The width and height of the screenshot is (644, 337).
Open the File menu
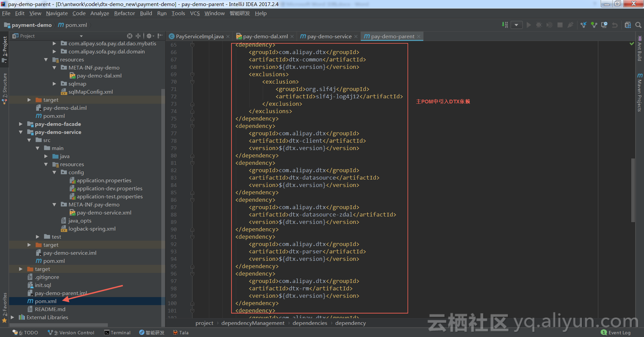6,13
